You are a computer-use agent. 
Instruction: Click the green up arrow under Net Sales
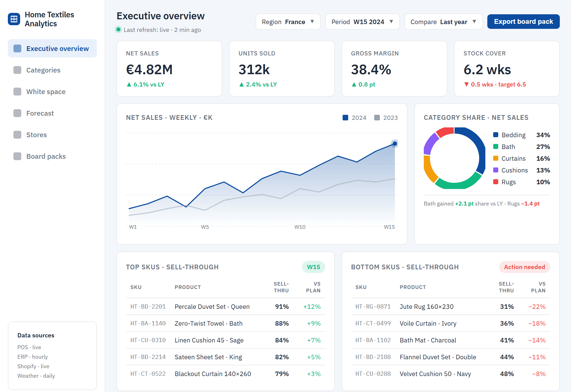point(129,85)
